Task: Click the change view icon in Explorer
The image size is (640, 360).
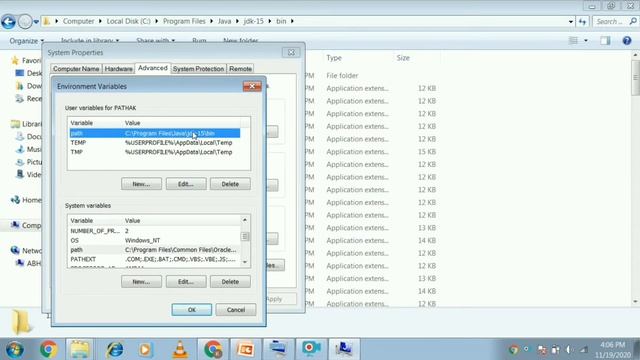Action: 573,40
